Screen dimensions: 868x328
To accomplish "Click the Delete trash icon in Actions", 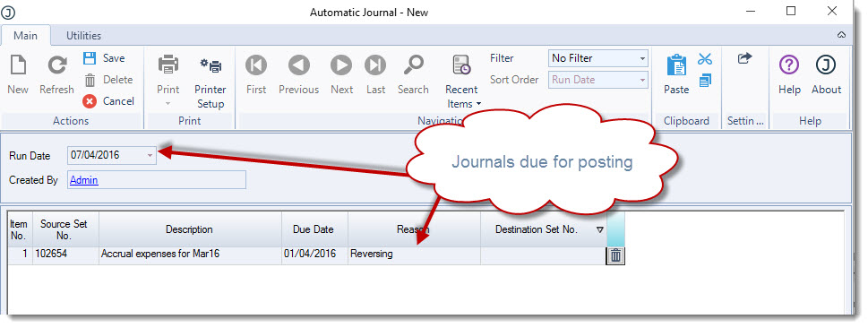I will (90, 81).
